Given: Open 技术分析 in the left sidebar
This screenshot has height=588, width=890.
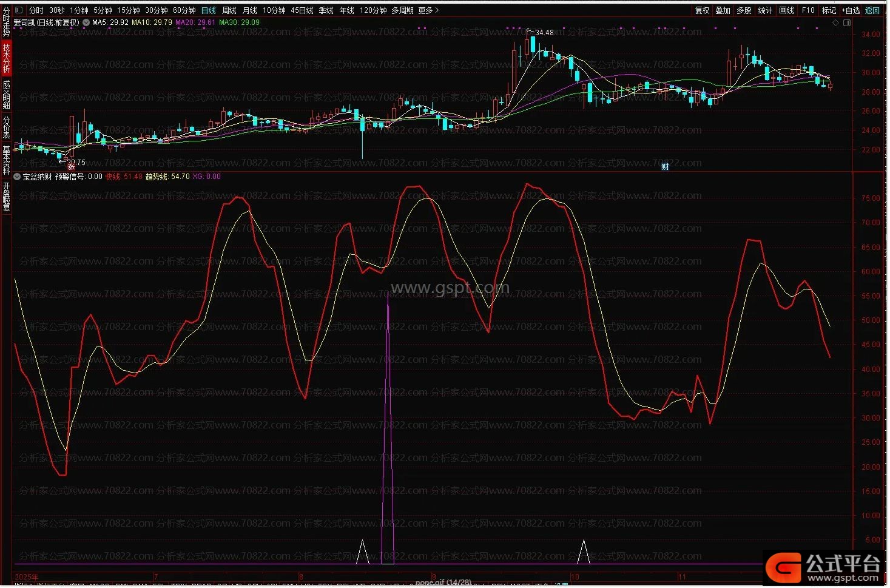Looking at the screenshot, I should pyautogui.click(x=6, y=58).
